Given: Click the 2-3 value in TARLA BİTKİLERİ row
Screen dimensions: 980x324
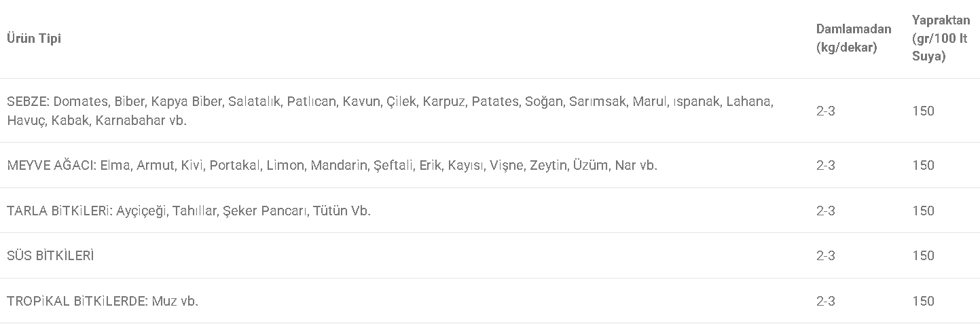Looking at the screenshot, I should (x=825, y=211).
